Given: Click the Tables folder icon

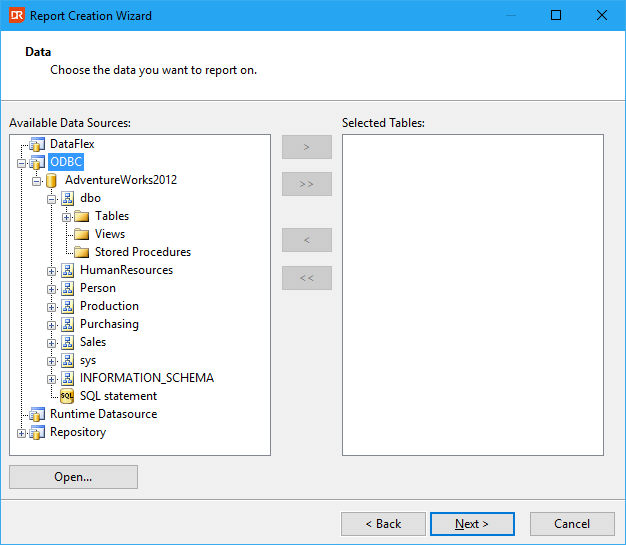Looking at the screenshot, I should (x=81, y=216).
